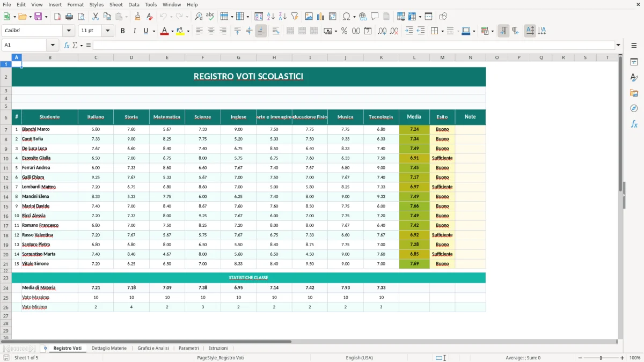Click the red font color swatch

(164, 31)
